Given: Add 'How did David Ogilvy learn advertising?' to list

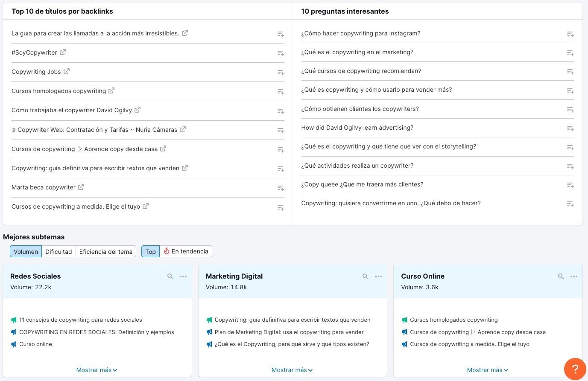Looking at the screenshot, I should click(570, 128).
